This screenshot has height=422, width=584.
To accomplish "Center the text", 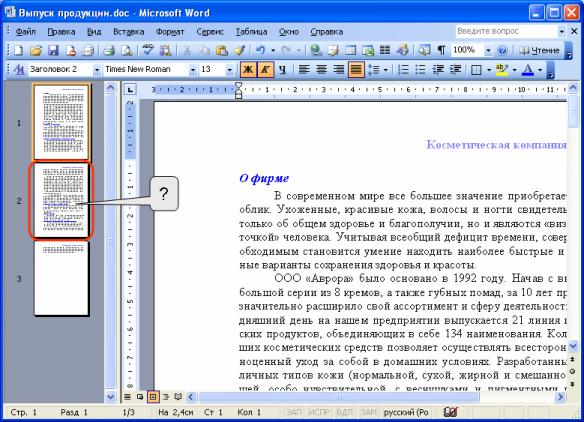I will (321, 70).
